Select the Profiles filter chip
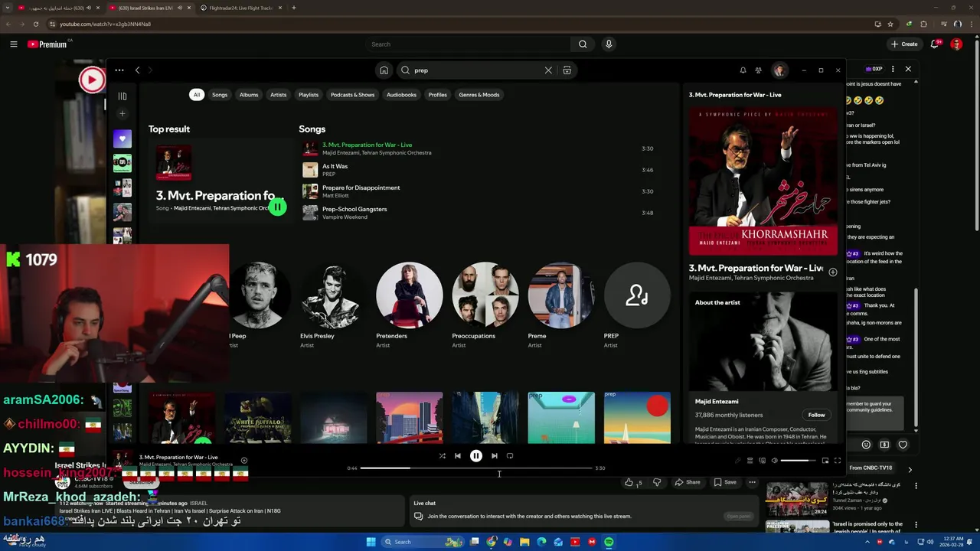Image resolution: width=980 pixels, height=551 pixels. [x=437, y=95]
